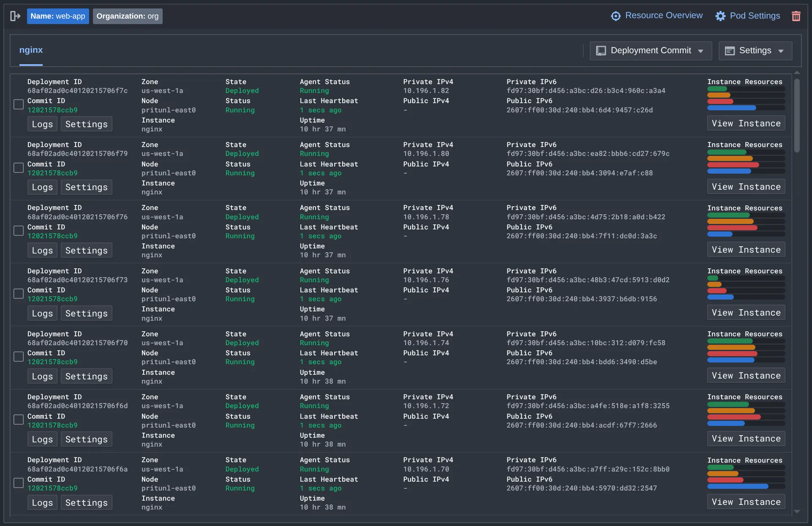This screenshot has width=812, height=526.
Task: Switch to the nginx tab
Action: click(31, 50)
